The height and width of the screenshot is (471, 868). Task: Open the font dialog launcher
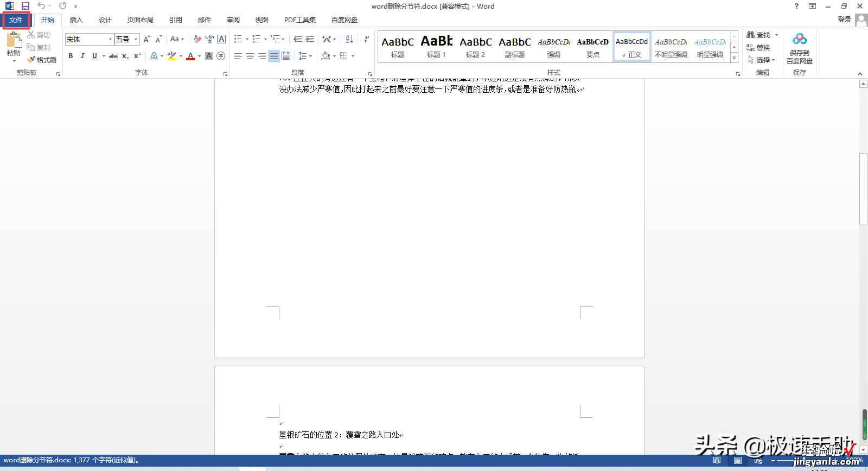tap(225, 74)
